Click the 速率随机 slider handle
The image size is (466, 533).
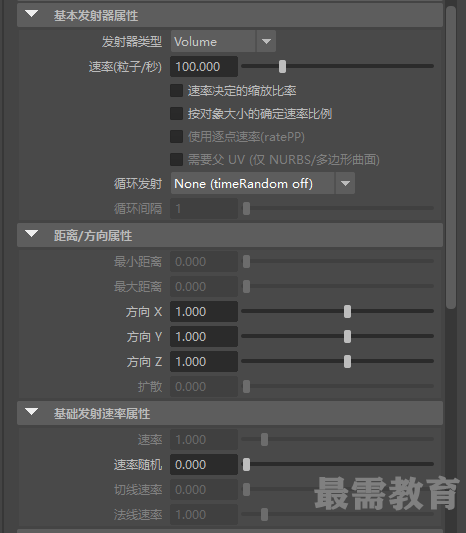246,464
